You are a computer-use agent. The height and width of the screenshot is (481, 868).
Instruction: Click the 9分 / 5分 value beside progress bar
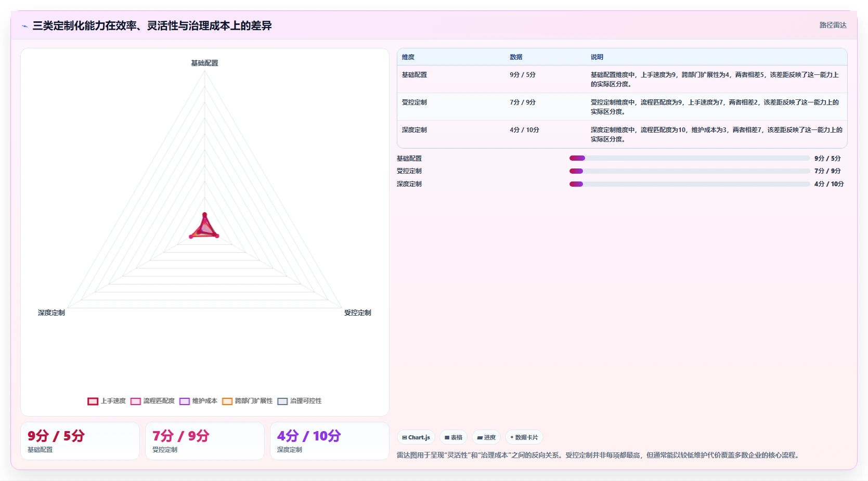coord(827,158)
